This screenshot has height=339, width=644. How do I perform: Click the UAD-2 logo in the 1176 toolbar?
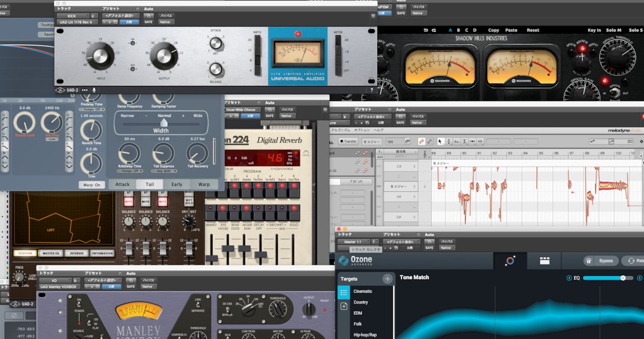click(67, 90)
